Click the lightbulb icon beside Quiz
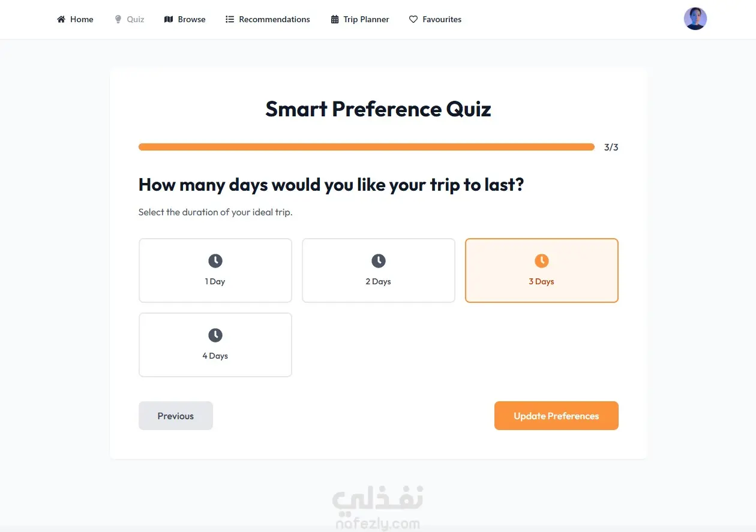This screenshot has height=532, width=756. point(118,19)
